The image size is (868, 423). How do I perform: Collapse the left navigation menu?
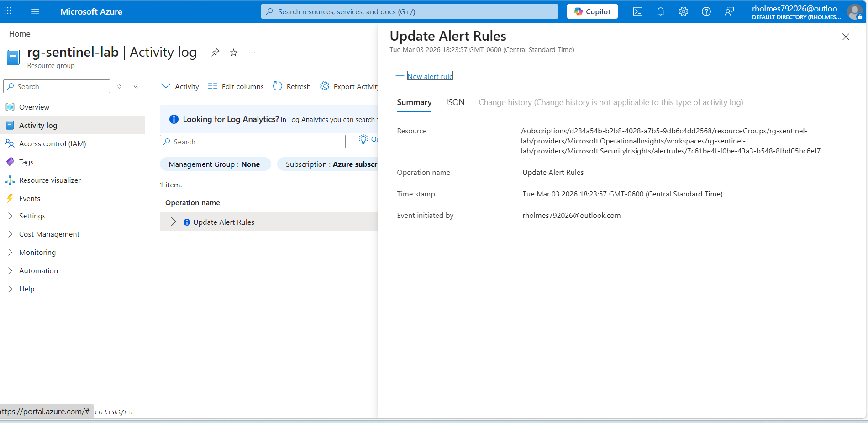(x=136, y=86)
